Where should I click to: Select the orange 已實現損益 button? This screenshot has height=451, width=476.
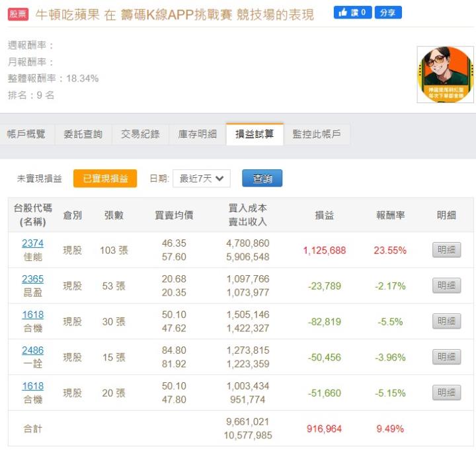click(105, 179)
